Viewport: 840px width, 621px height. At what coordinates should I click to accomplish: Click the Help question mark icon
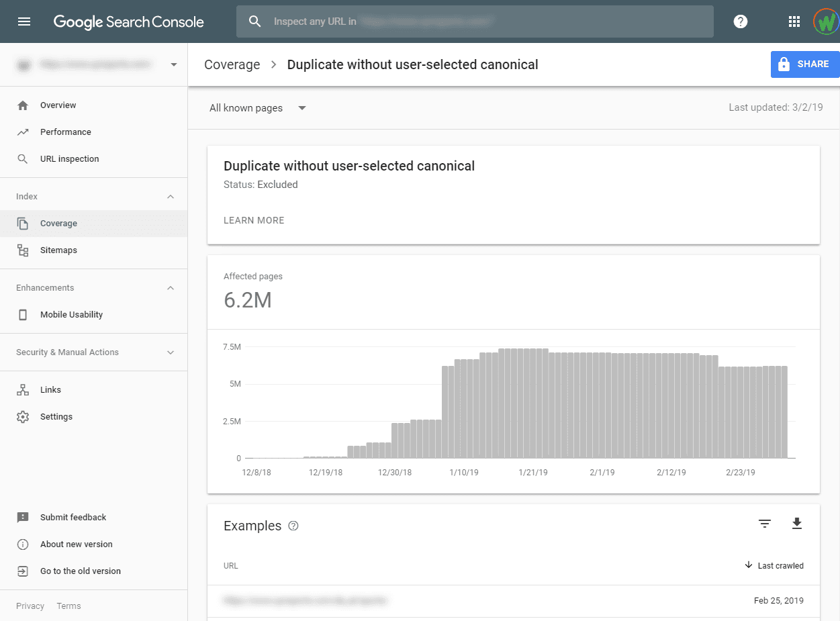click(741, 21)
